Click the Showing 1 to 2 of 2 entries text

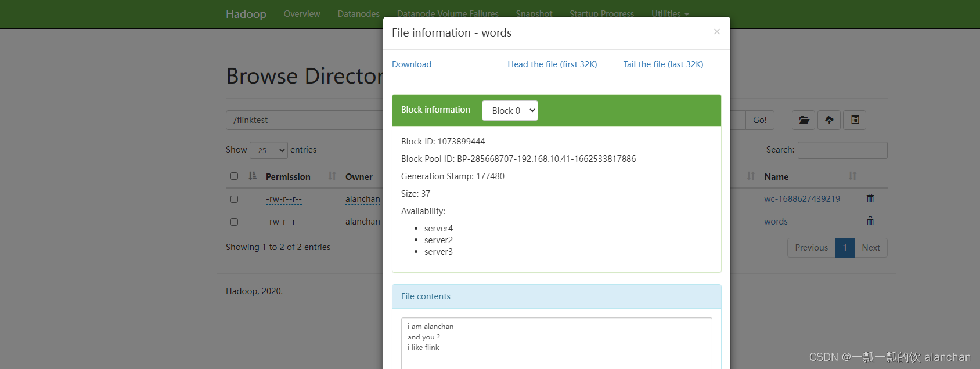pos(278,247)
